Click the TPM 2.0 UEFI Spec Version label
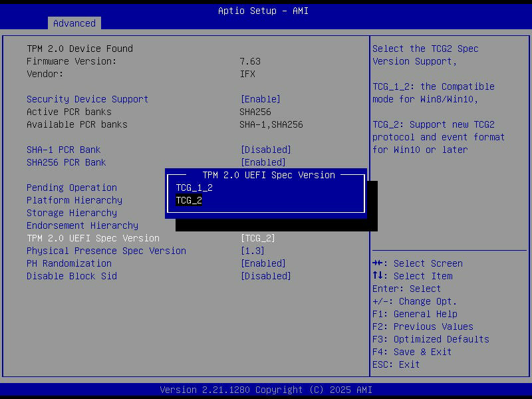The image size is (532, 399). (x=92, y=238)
